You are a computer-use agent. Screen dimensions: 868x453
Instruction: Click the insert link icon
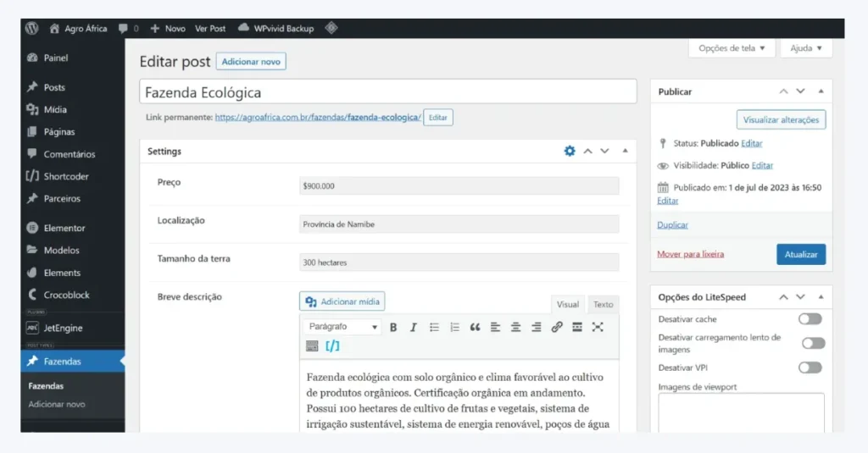[557, 327]
